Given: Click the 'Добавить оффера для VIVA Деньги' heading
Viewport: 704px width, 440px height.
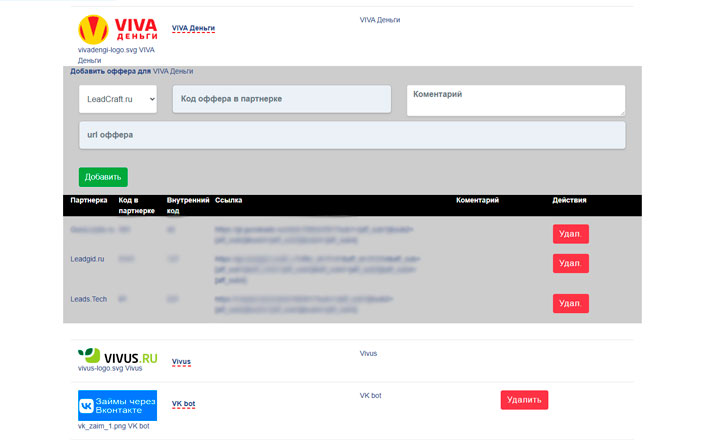Looking at the screenshot, I should [132, 71].
